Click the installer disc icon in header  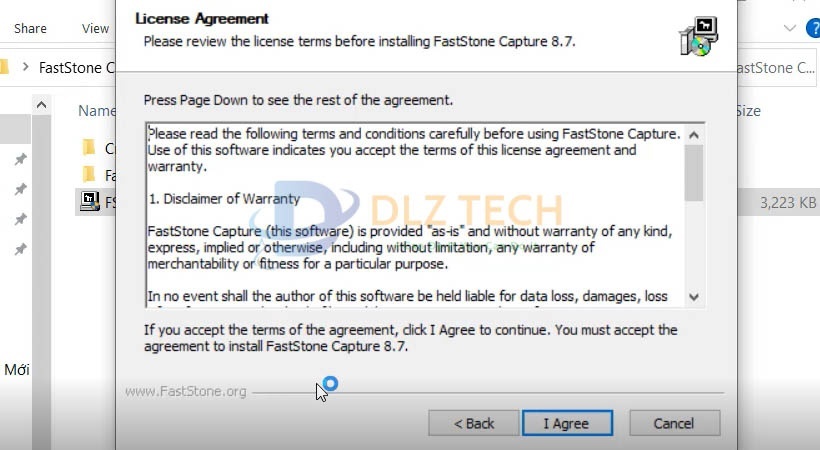pos(699,36)
